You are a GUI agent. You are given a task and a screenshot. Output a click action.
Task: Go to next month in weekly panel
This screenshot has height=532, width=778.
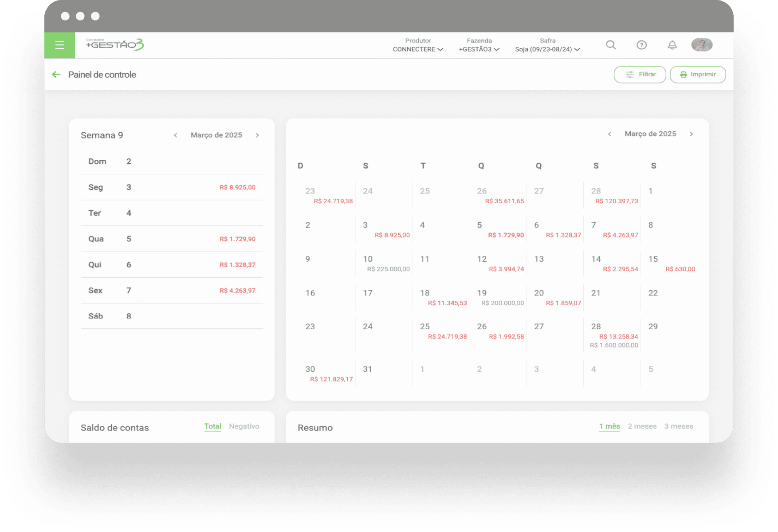[257, 135]
